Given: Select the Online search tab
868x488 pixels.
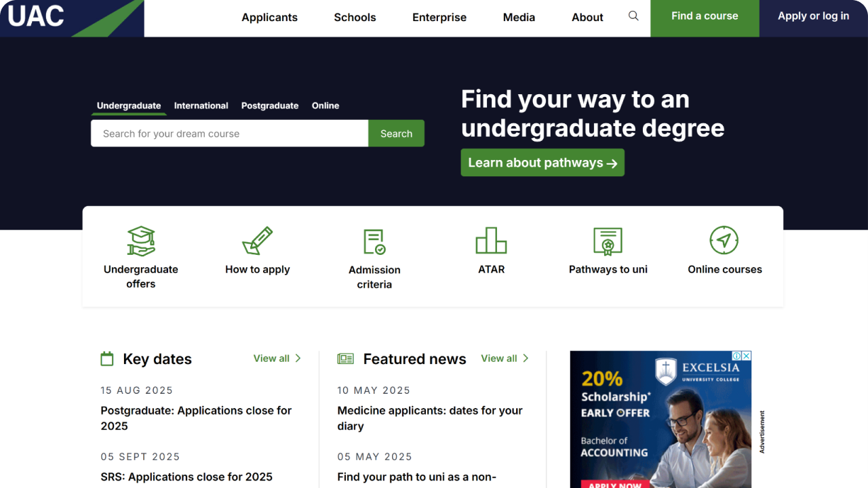Looking at the screenshot, I should [x=325, y=106].
